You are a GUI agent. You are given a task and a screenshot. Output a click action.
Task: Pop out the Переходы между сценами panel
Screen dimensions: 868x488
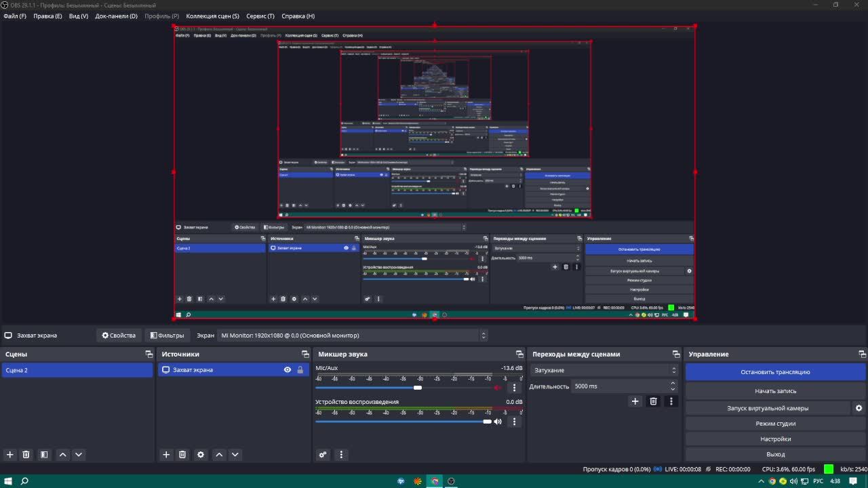(675, 354)
